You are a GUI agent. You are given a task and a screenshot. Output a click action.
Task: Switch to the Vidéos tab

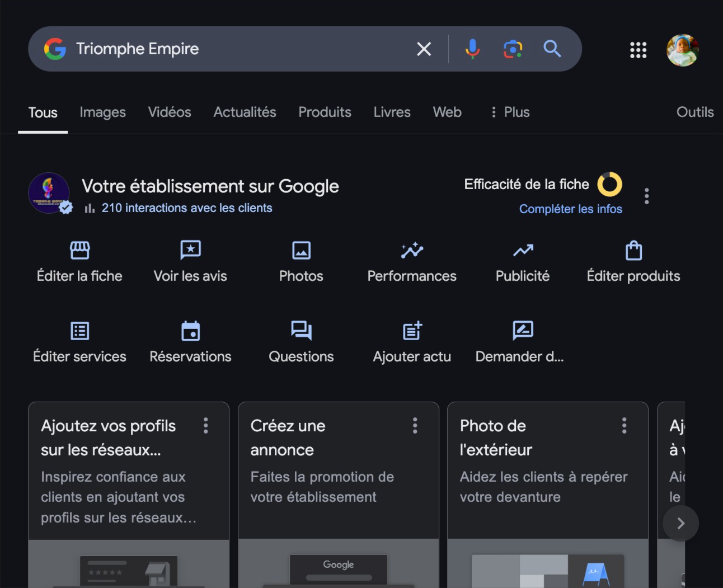[x=170, y=112]
